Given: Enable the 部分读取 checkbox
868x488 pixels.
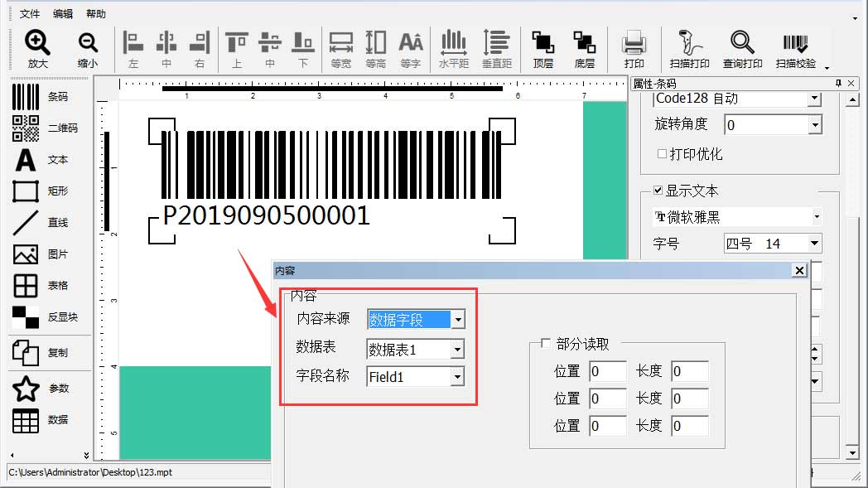Looking at the screenshot, I should click(x=545, y=344).
